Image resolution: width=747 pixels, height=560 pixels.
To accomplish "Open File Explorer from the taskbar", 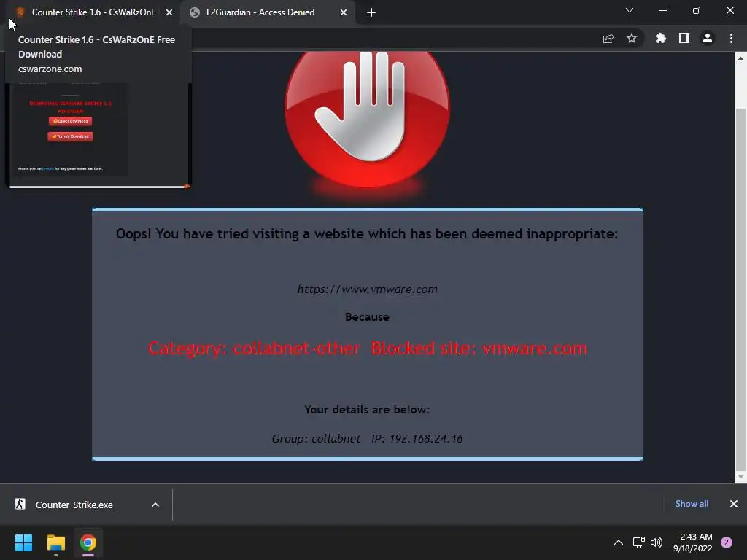I will point(55,542).
